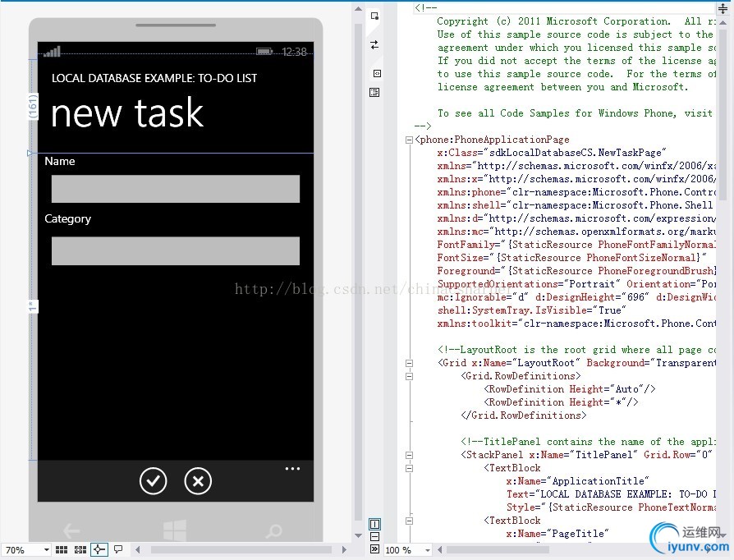
Task: Click the designer vertical scroll down arrow
Action: [x=358, y=535]
